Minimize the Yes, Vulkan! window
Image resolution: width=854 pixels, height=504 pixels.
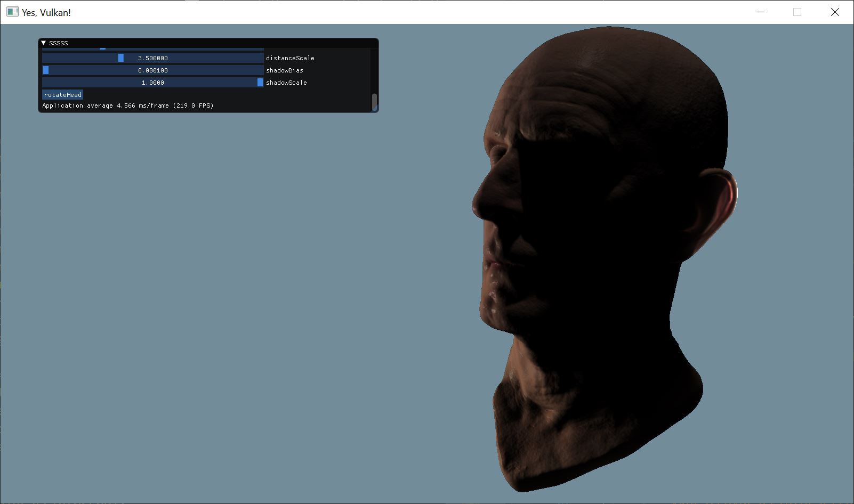click(761, 12)
